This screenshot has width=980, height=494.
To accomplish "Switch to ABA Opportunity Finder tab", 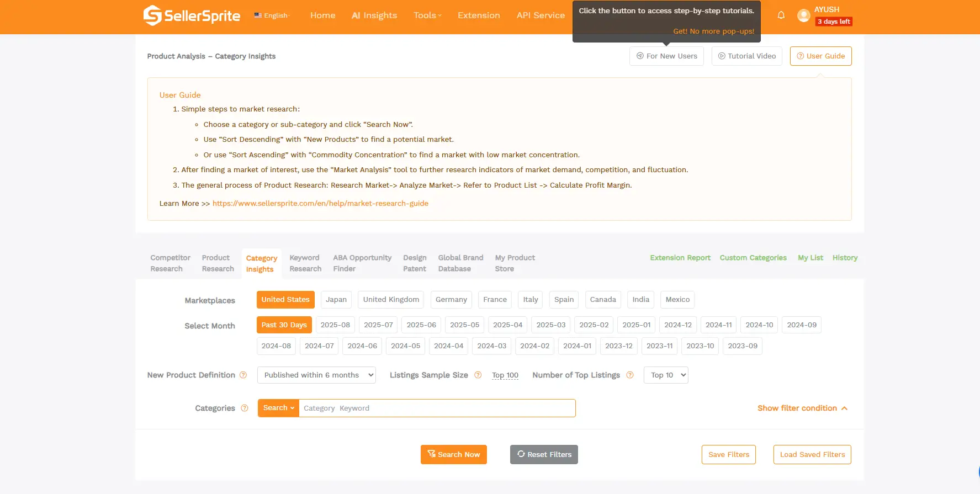I will (x=362, y=263).
